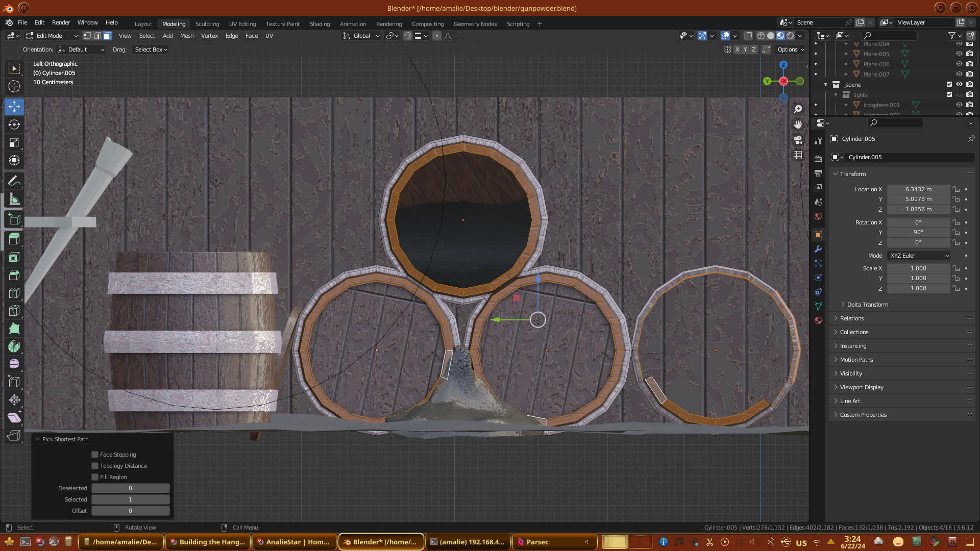Screen dimensions: 980x551
Task: Adjust the Offset value slider
Action: tap(130, 511)
